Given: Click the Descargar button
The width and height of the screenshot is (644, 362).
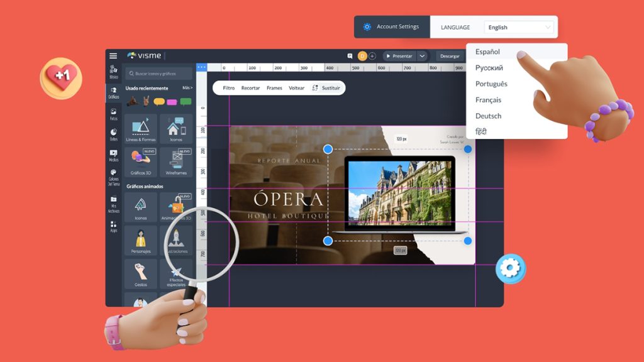Looking at the screenshot, I should (x=450, y=56).
